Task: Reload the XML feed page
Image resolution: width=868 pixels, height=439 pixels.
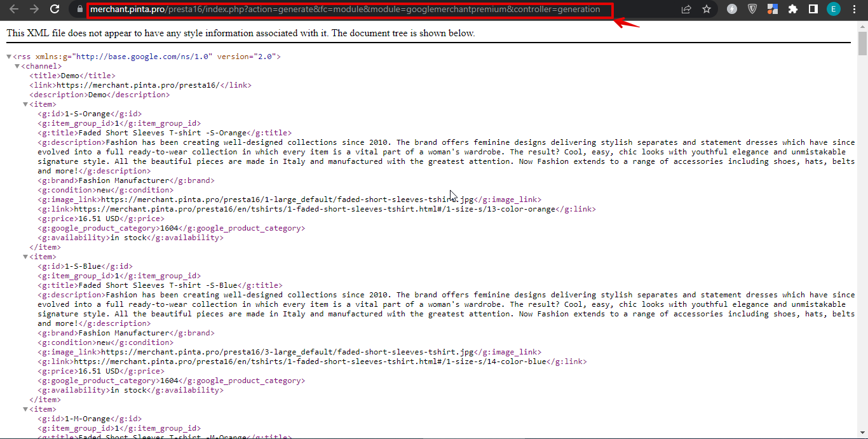Action: (55, 10)
